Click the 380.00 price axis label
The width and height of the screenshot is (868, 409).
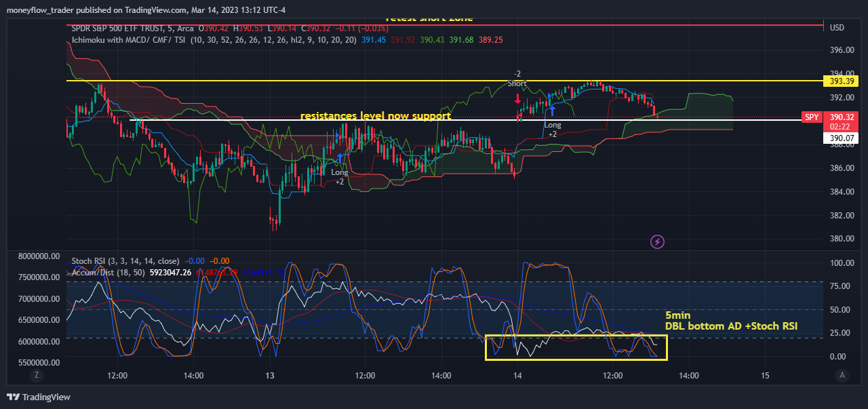(841, 239)
